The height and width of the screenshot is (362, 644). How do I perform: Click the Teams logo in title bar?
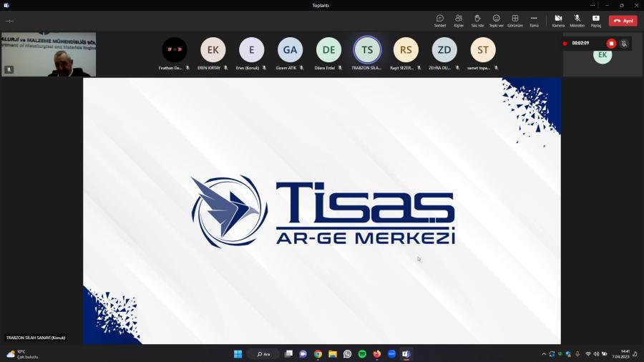coord(6,5)
